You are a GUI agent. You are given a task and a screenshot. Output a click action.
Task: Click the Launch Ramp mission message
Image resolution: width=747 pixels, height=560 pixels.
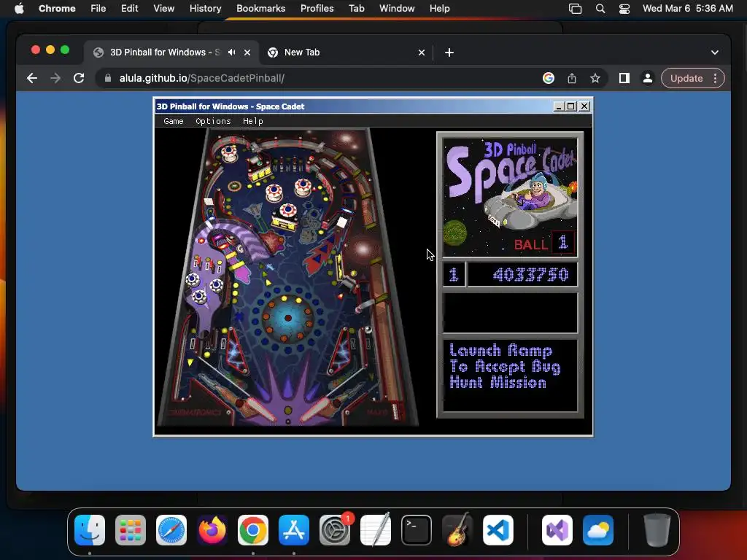click(505, 367)
